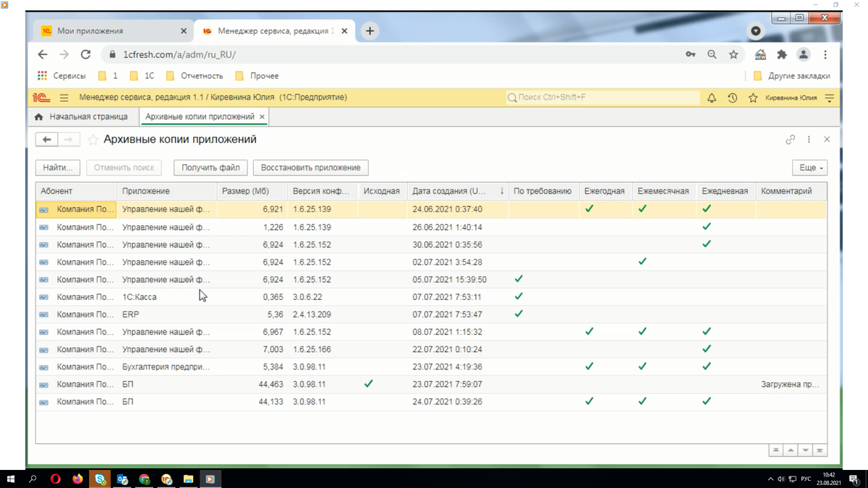This screenshot has height=488, width=868.
Task: Open the browser profile avatar
Action: click(804, 54)
